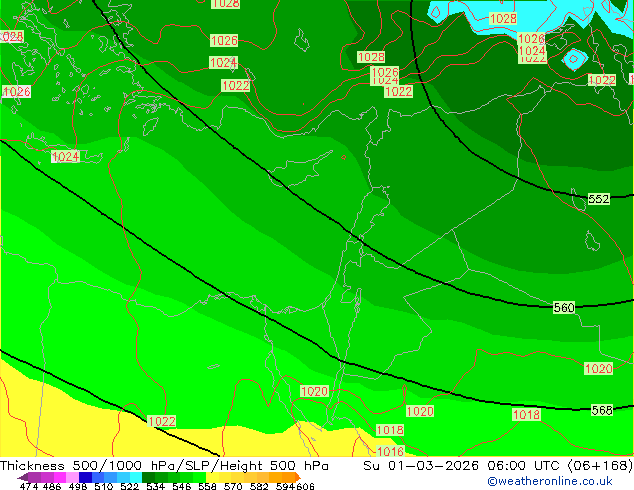Click the legend value 474
634x490 pixels.
pos(29,486)
